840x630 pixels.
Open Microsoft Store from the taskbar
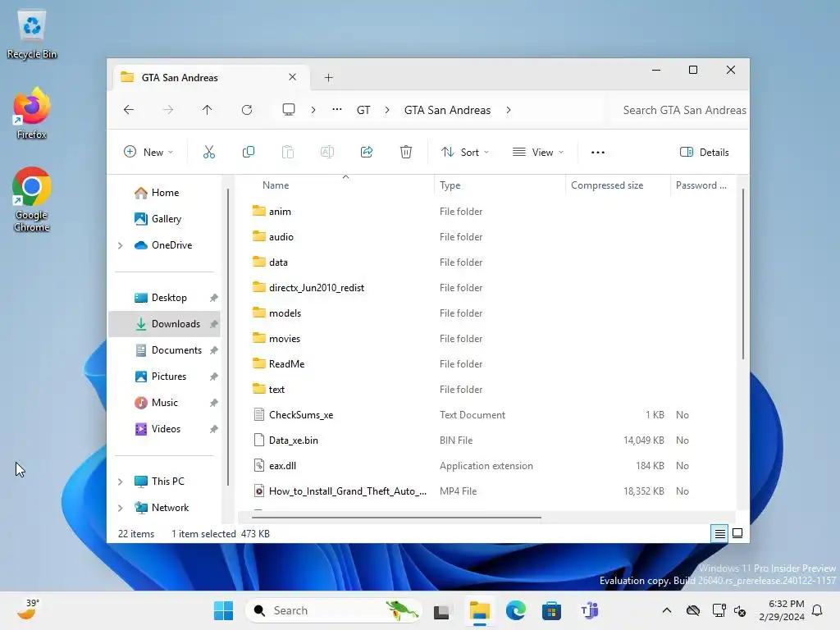551,610
